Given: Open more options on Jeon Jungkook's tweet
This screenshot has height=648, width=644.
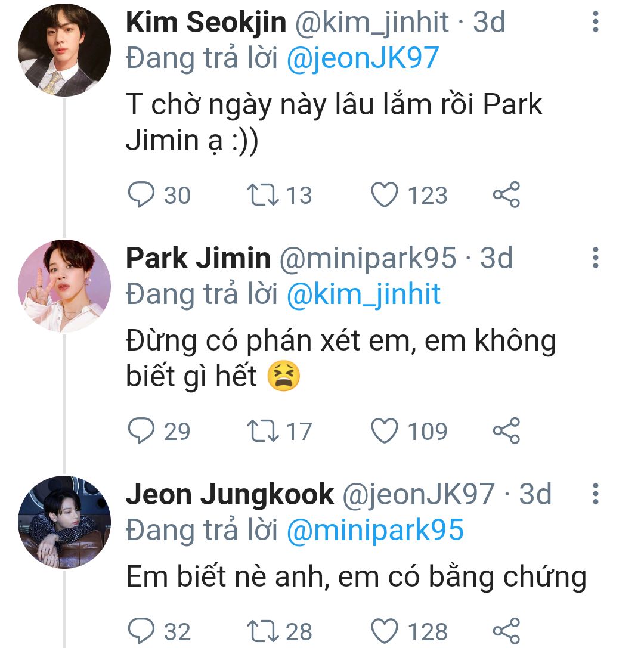Looking at the screenshot, I should 595,494.
